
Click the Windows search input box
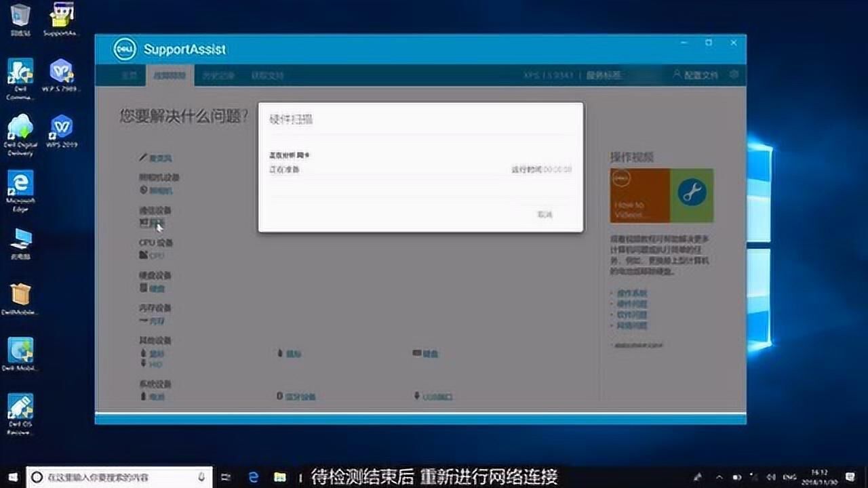coord(119,477)
